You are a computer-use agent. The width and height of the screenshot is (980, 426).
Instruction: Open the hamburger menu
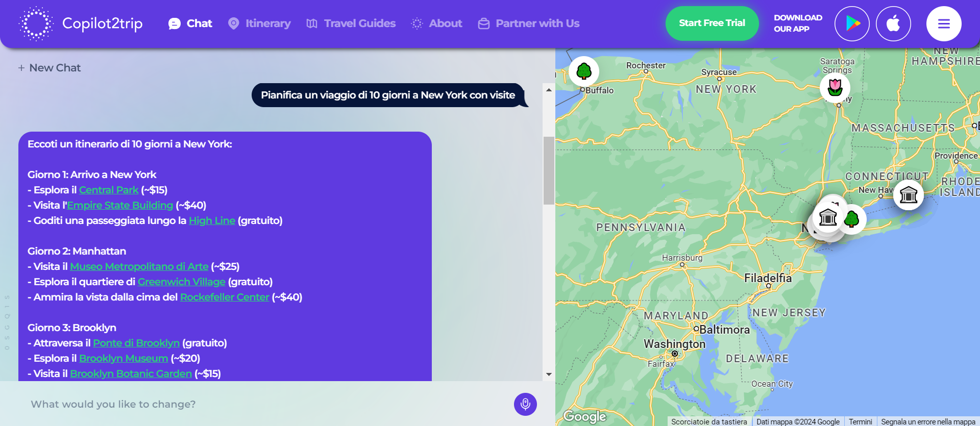tap(944, 23)
